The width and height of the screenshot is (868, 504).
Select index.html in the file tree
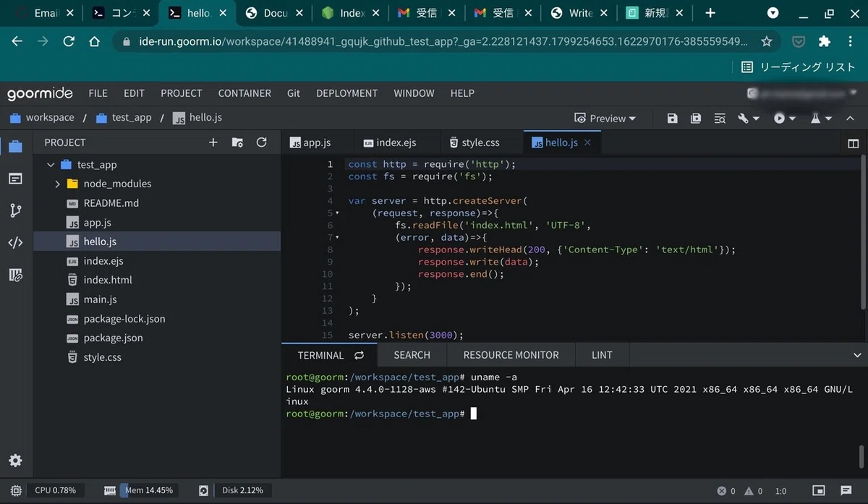108,280
